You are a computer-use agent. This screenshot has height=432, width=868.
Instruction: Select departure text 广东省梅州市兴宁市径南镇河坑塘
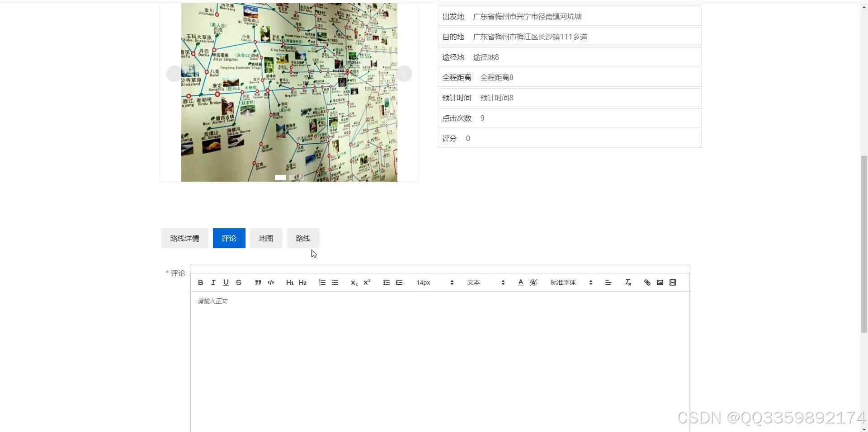(x=527, y=16)
